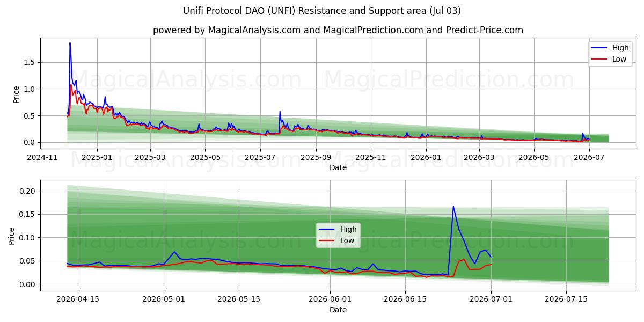Viewport: 644px width, 322px height.
Task: Click the '0.15' y-axis tick on bottom chart
Action: tap(28, 215)
